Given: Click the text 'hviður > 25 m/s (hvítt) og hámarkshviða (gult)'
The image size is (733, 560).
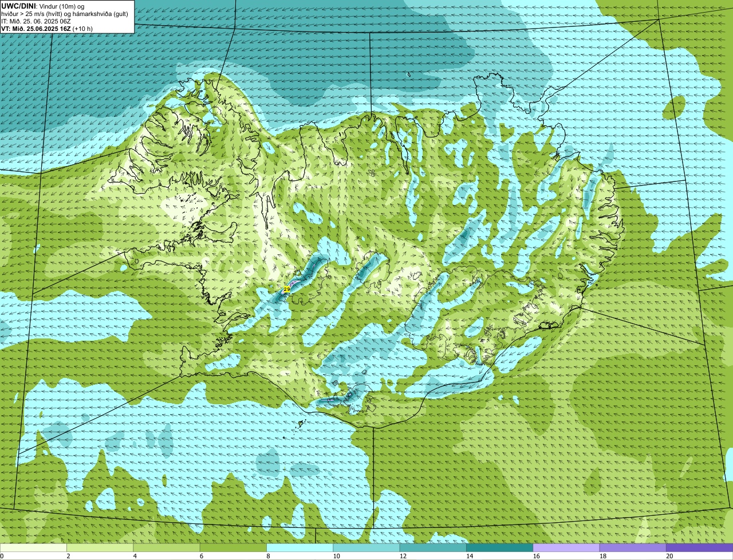Looking at the screenshot, I should [65, 14].
